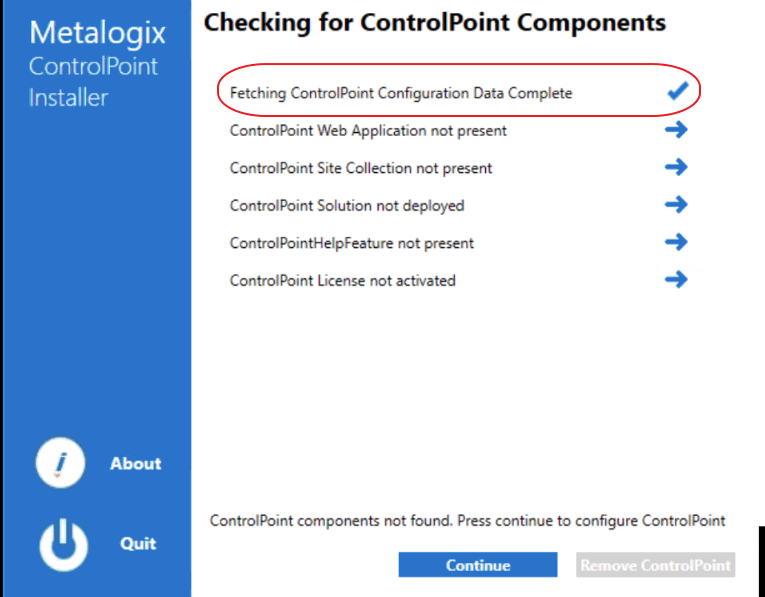This screenshot has height=597, width=765.
Task: Click ControlPoint Web Application not present text
Action: coord(368,130)
